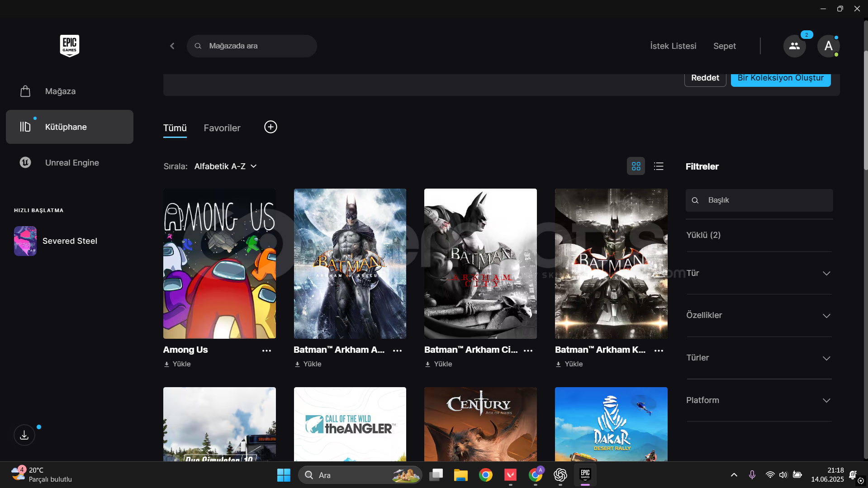
Task: Click Bir Koleksiyon Oluştur button
Action: (x=781, y=79)
